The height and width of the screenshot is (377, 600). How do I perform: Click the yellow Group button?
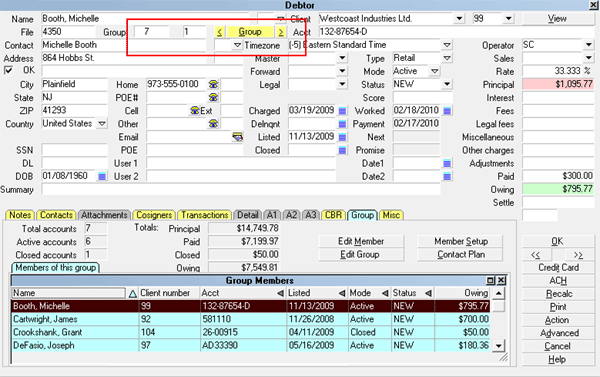point(250,32)
